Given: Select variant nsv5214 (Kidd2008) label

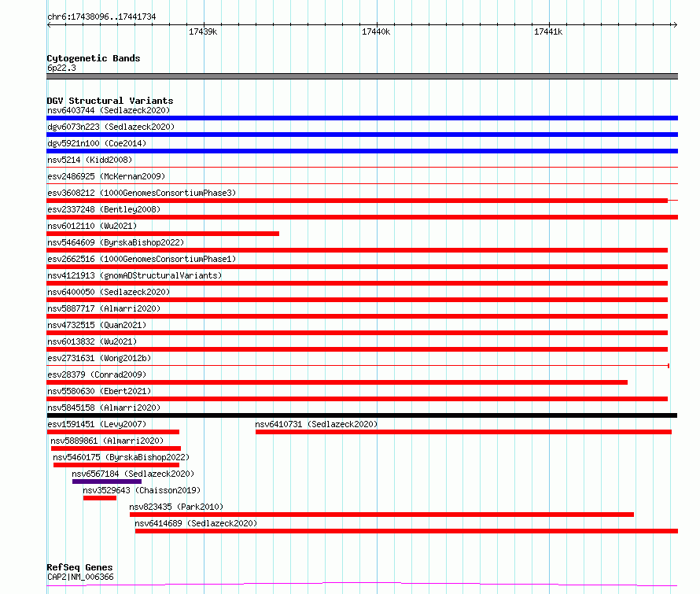Looking at the screenshot, I should (x=90, y=160).
